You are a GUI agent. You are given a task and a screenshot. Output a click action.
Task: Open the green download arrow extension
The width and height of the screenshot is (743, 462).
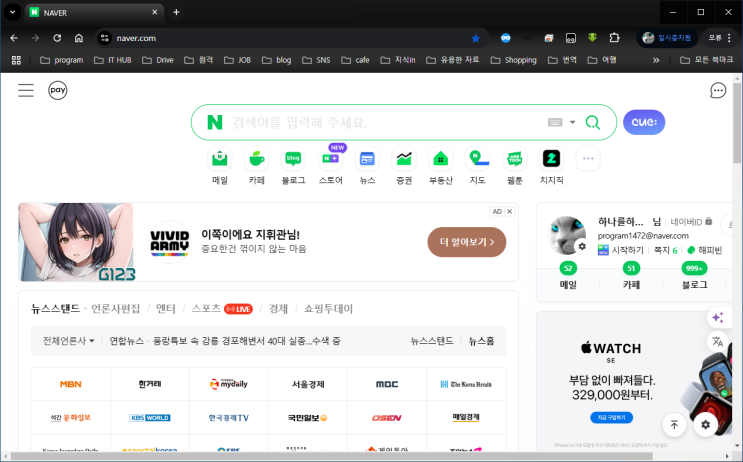[x=592, y=38]
